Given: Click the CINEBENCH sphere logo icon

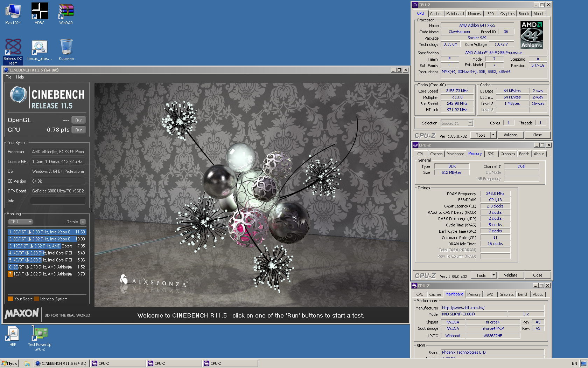Looking at the screenshot, I should (19, 94).
